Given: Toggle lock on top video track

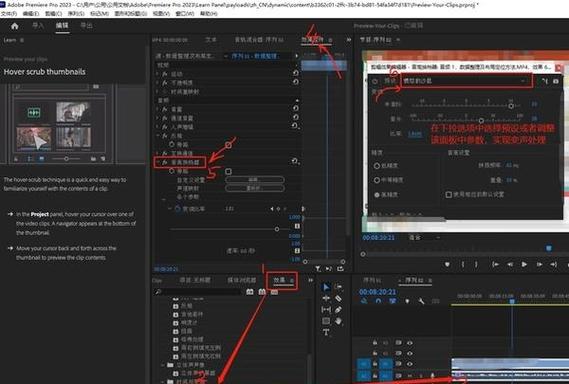Looking at the screenshot, I should [375, 343].
